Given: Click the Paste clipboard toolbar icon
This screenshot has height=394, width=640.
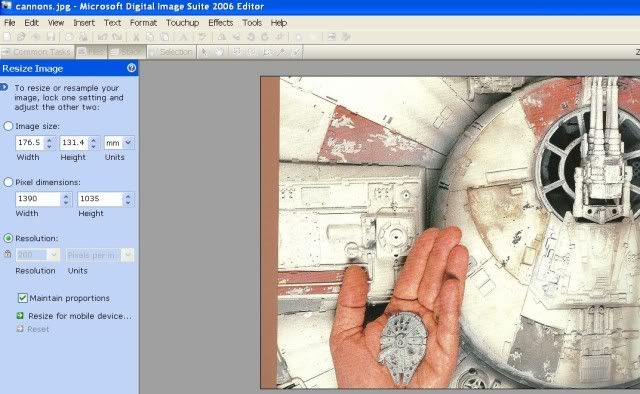Looking at the screenshot, I should pyautogui.click(x=164, y=37).
